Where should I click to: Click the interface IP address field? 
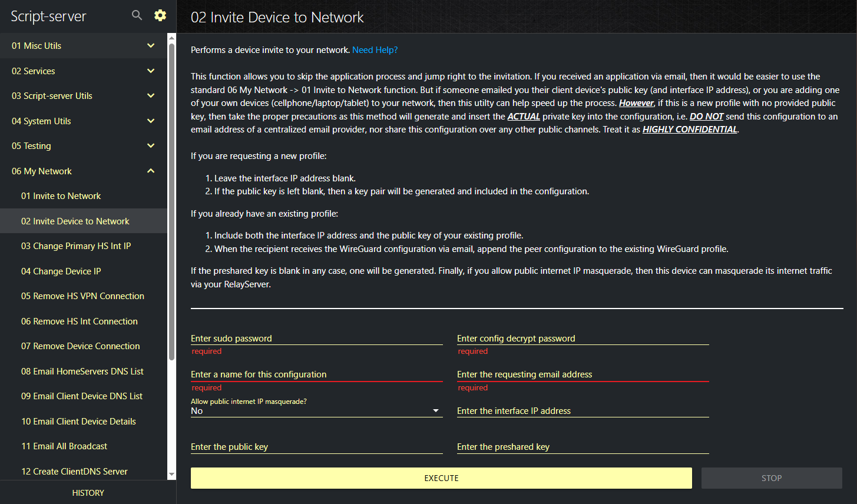[583, 411]
